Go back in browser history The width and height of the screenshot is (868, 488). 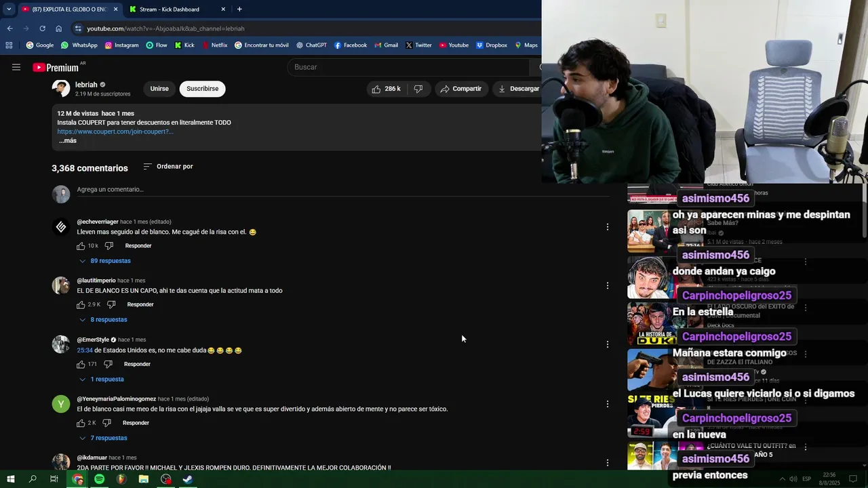click(x=9, y=28)
